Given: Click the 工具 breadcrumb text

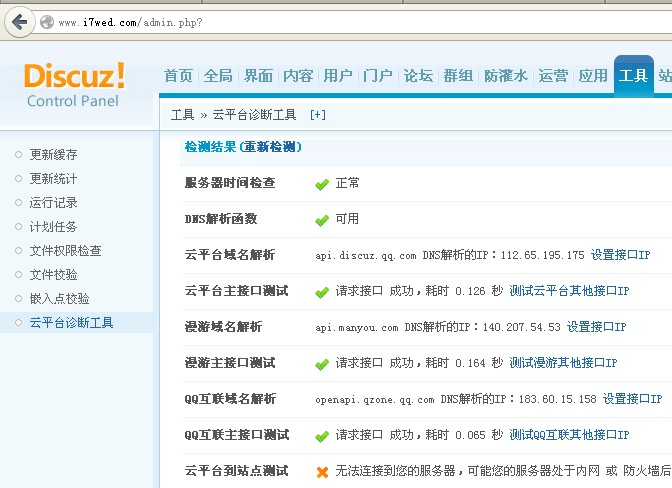Looking at the screenshot, I should click(x=183, y=115).
